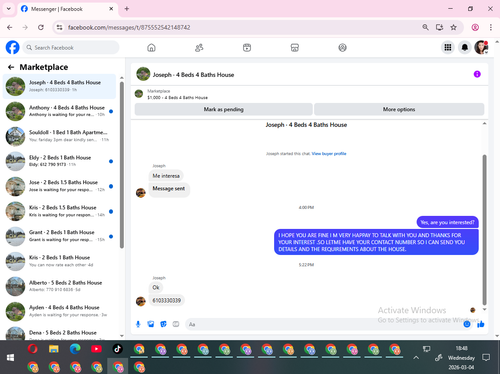Go to the Home feed icon
500x374 pixels.
click(x=151, y=48)
